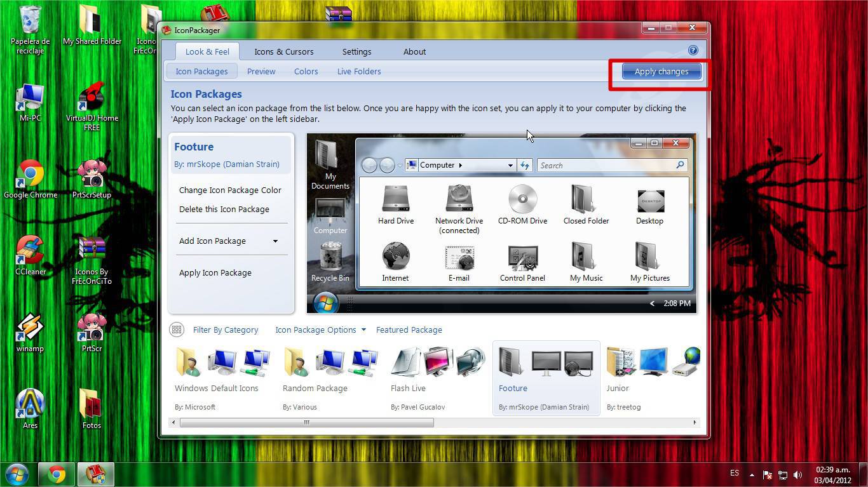Screen dimensions: 868x487
Task: Show hidden system tray icons arrow
Action: click(x=752, y=474)
